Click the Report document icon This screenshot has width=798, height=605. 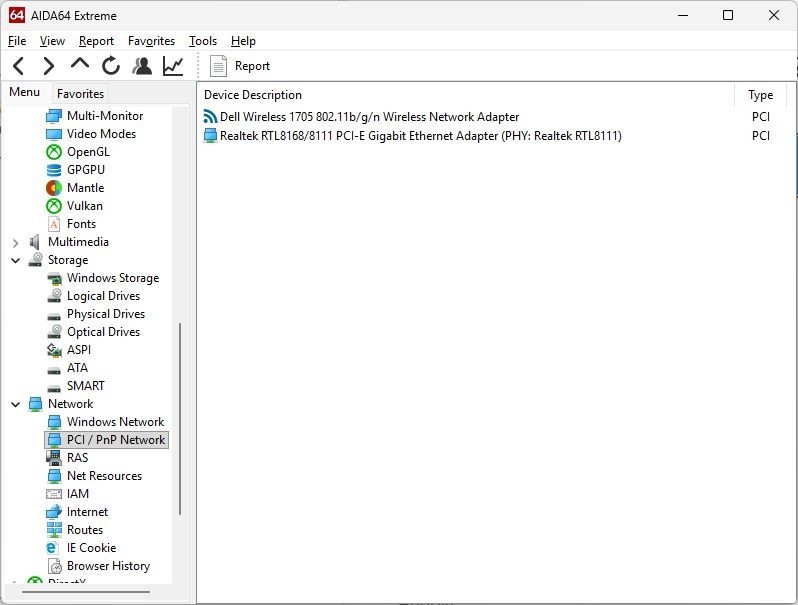point(218,66)
